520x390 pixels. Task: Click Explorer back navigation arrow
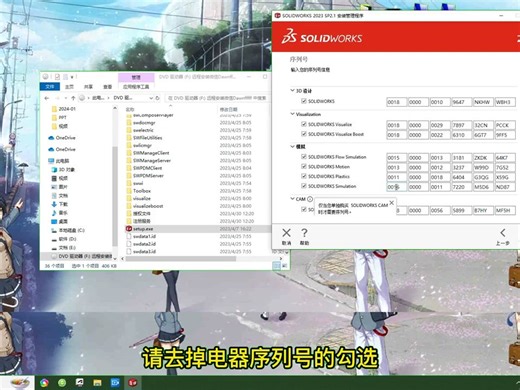[47, 98]
